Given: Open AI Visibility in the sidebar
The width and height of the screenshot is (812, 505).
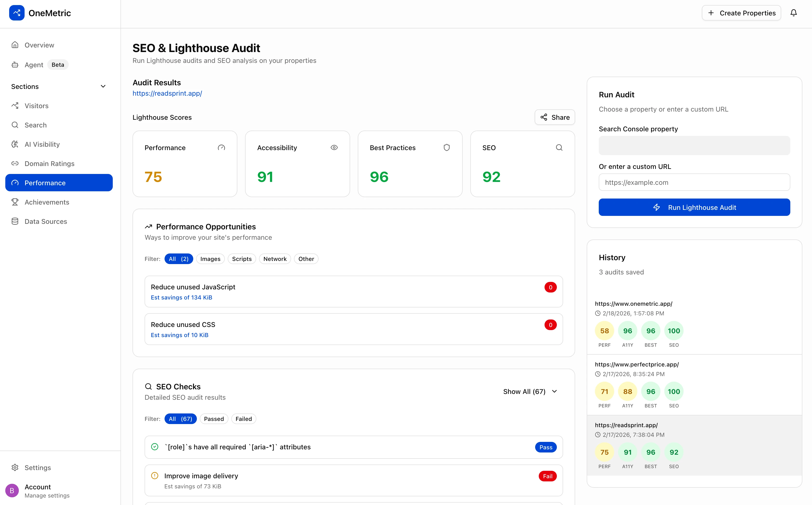Looking at the screenshot, I should [42, 144].
